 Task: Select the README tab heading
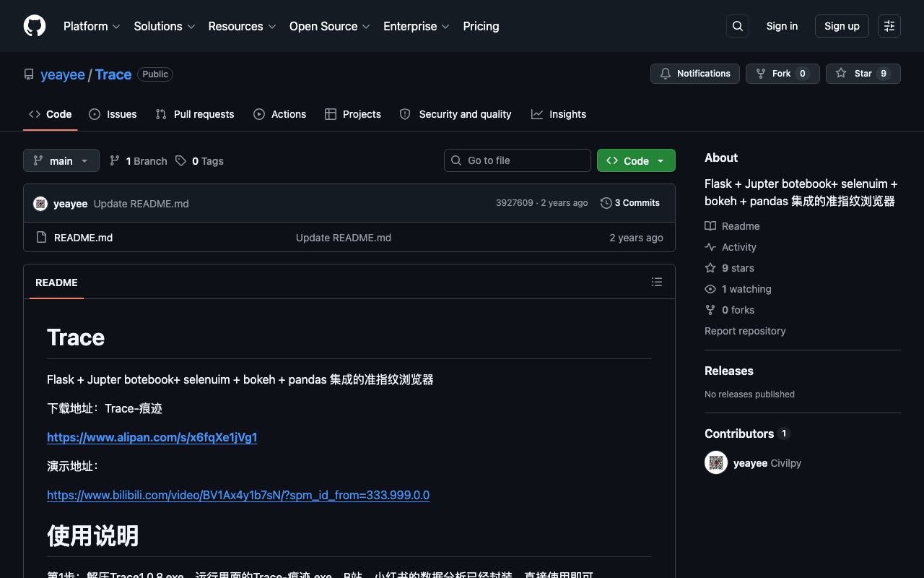pos(56,282)
